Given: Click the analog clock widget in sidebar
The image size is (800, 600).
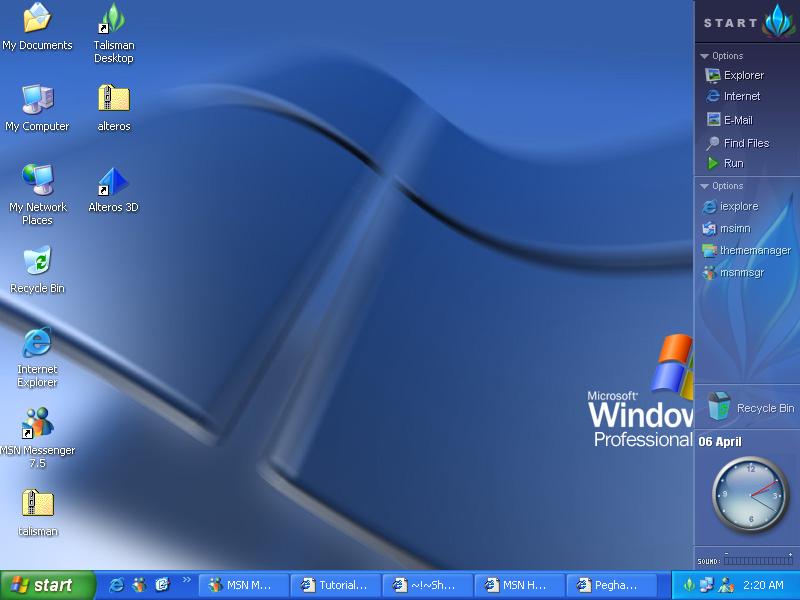Looking at the screenshot, I should (751, 495).
